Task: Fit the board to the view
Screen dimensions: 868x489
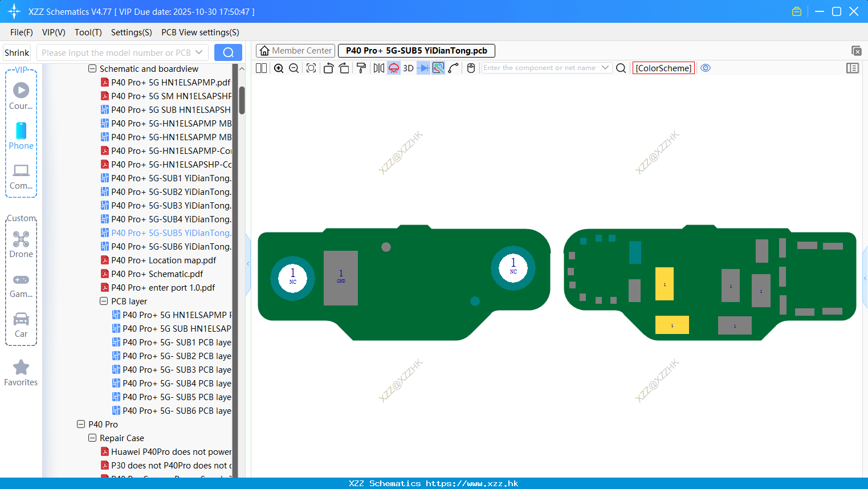Action: 311,68
